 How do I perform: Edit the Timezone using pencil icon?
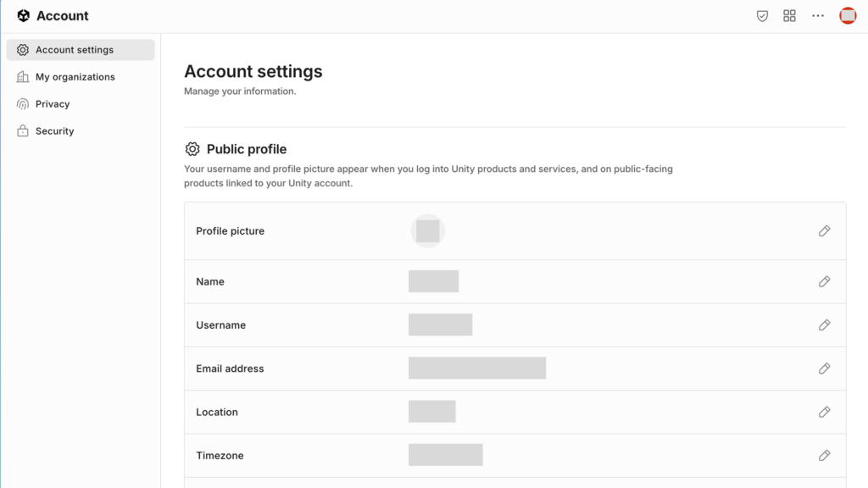[824, 456]
